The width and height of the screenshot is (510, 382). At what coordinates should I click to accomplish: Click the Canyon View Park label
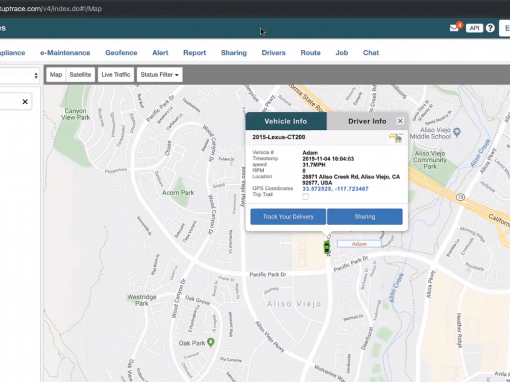76,114
